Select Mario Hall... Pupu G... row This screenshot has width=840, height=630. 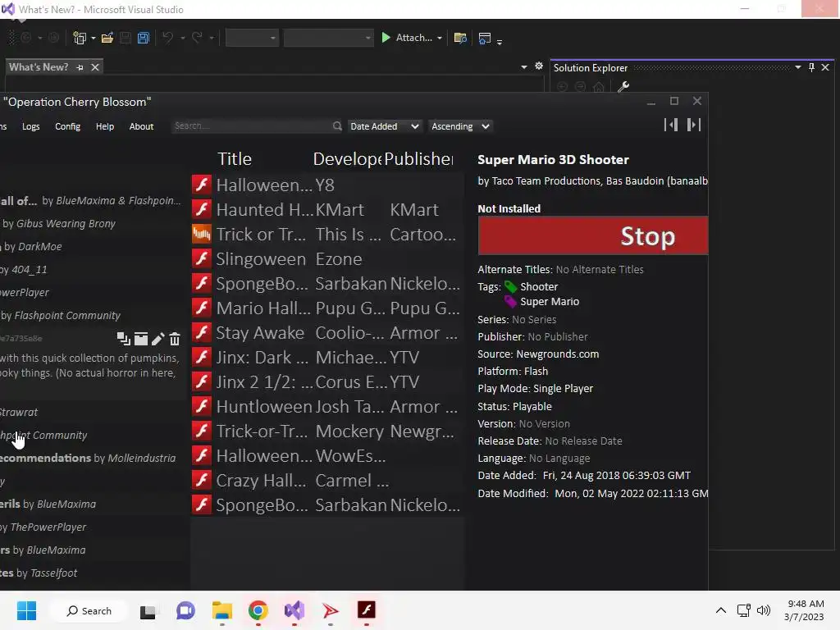pos(327,308)
